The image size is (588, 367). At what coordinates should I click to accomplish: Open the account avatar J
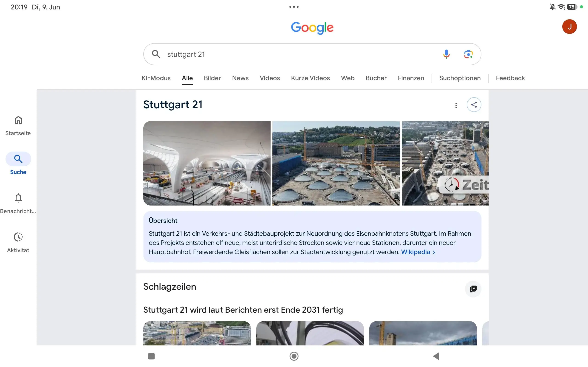569,27
